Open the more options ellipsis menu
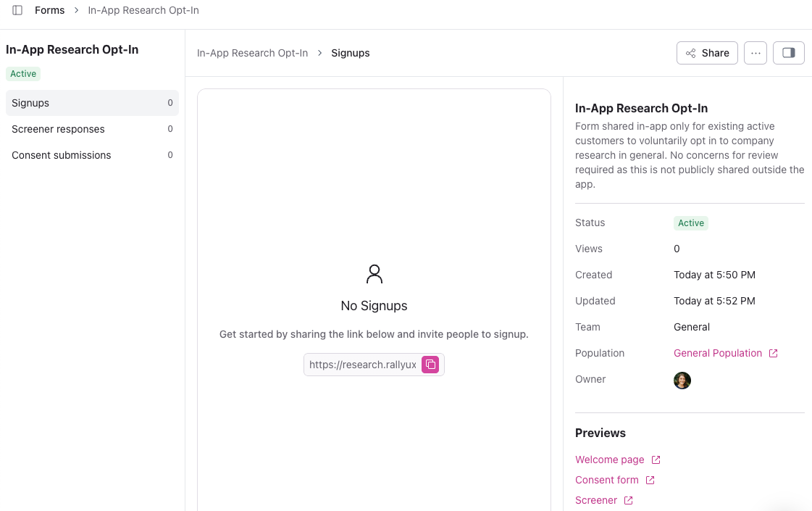The image size is (812, 511). (x=756, y=53)
